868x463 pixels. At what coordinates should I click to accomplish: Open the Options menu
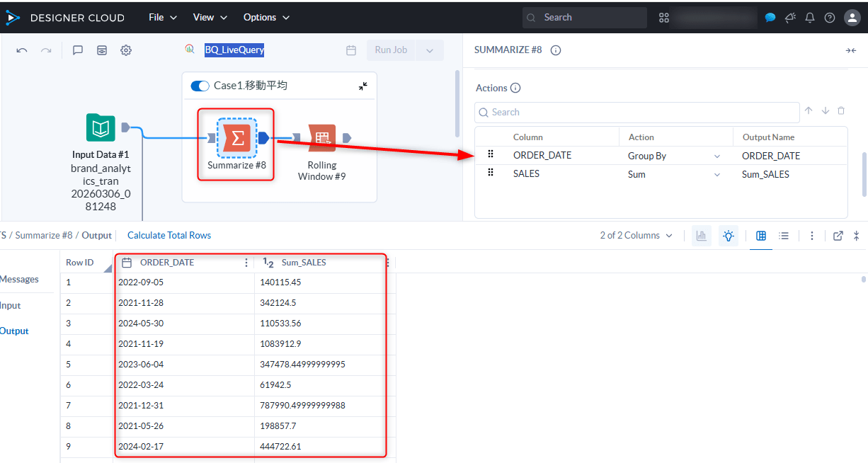(265, 17)
